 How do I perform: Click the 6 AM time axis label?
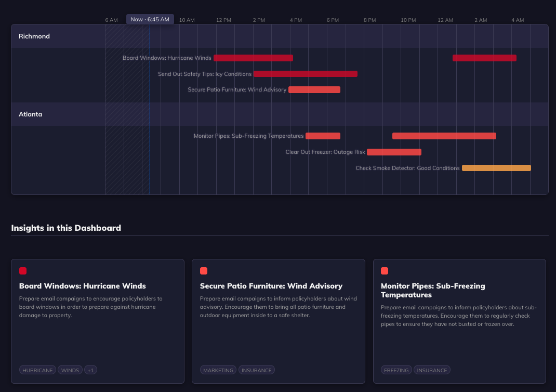coord(111,20)
